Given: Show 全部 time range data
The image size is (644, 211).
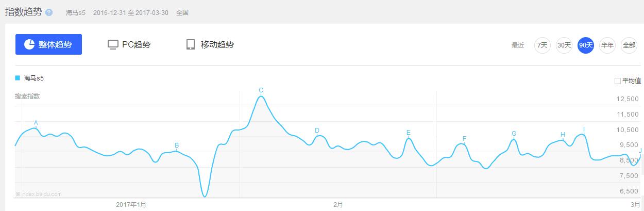Looking at the screenshot, I should [x=629, y=45].
